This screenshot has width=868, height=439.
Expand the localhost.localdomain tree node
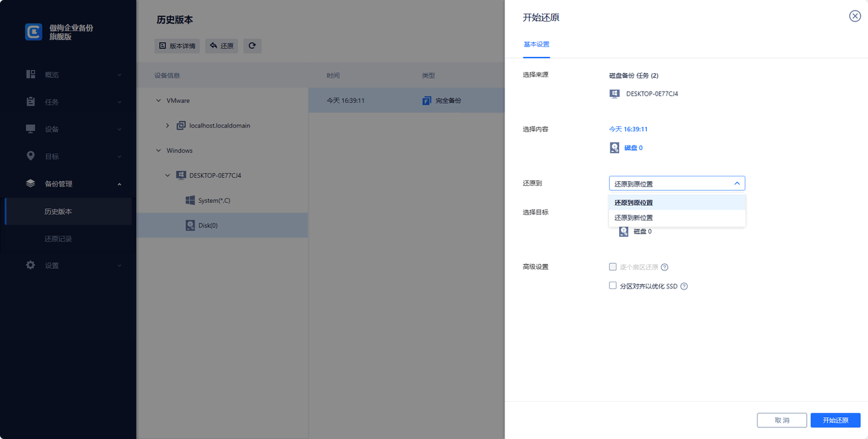(x=168, y=126)
